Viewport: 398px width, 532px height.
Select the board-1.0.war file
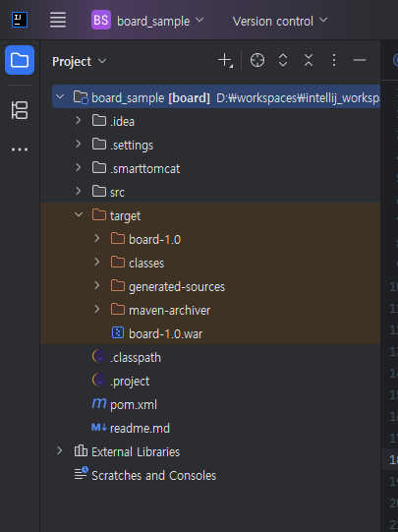pyautogui.click(x=157, y=333)
